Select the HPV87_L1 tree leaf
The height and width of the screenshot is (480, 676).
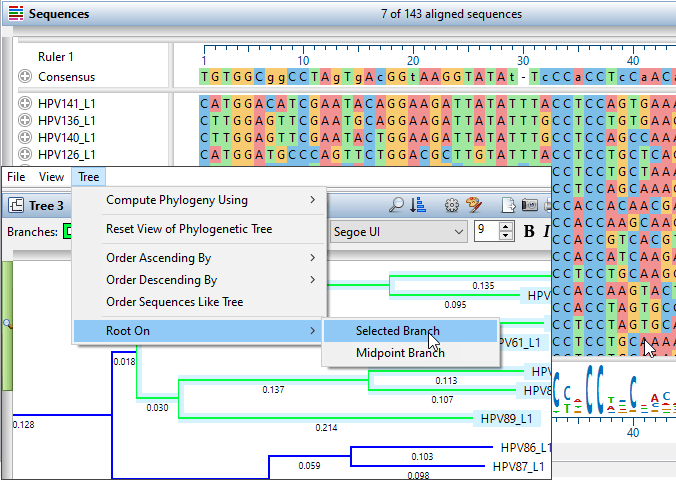(518, 467)
